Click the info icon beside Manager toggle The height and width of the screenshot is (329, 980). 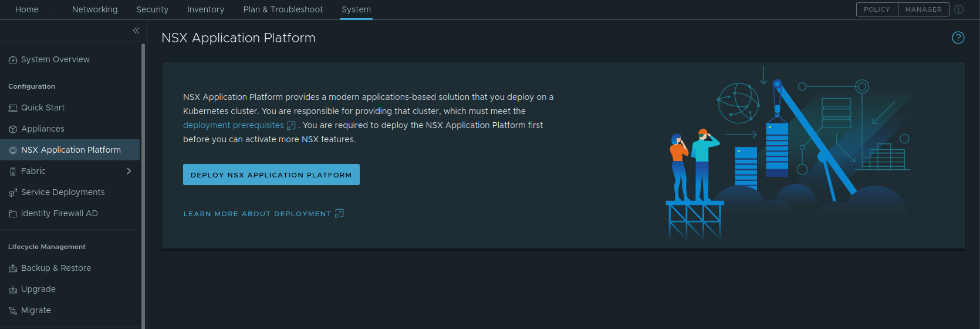click(x=959, y=9)
